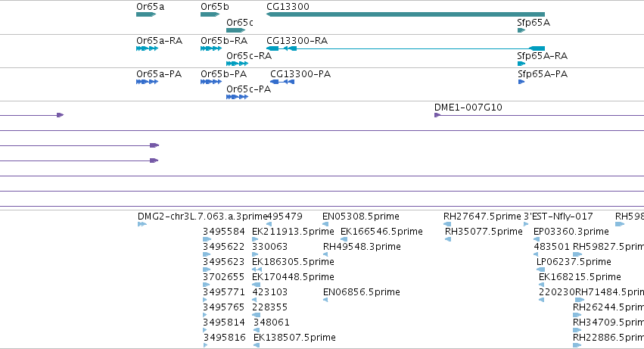Screen dimensions: 644x349
Task: Click the Sfp65A-PA protein arrow
Action: 521,82
